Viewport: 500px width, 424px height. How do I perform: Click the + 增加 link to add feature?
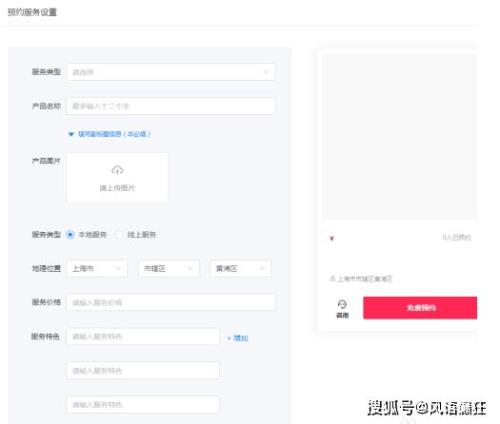(x=238, y=338)
